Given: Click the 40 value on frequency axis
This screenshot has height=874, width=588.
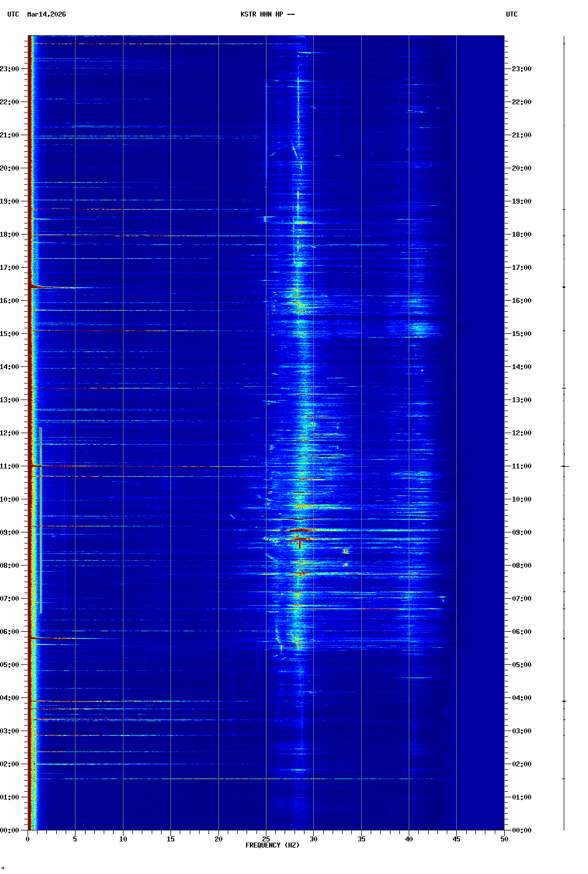Looking at the screenshot, I should [409, 839].
